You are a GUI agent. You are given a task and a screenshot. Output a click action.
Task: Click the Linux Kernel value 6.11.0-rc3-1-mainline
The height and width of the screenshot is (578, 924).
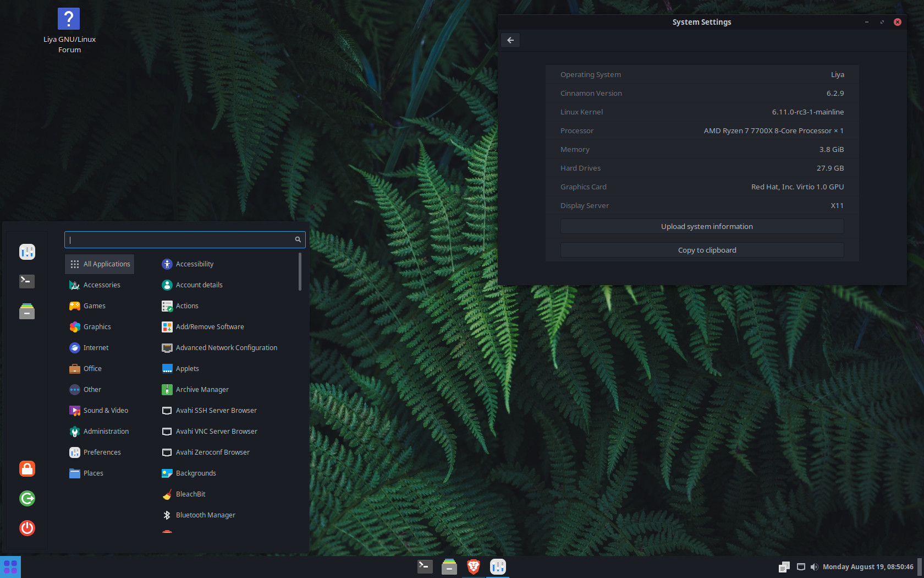[807, 112]
